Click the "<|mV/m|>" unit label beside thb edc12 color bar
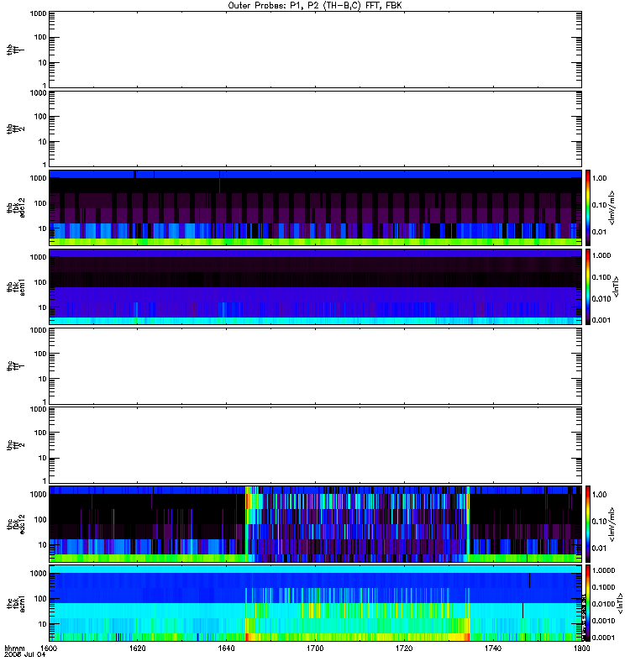 coord(612,207)
